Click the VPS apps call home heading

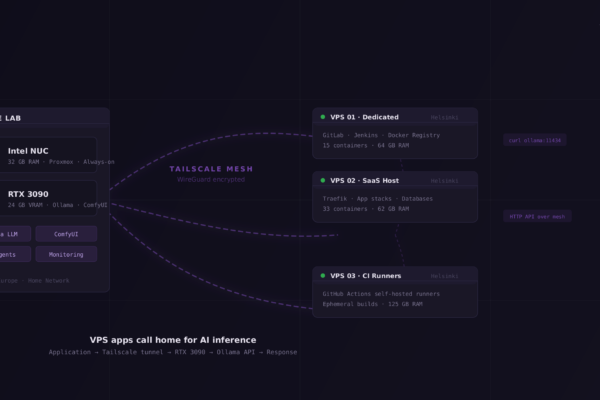click(173, 340)
